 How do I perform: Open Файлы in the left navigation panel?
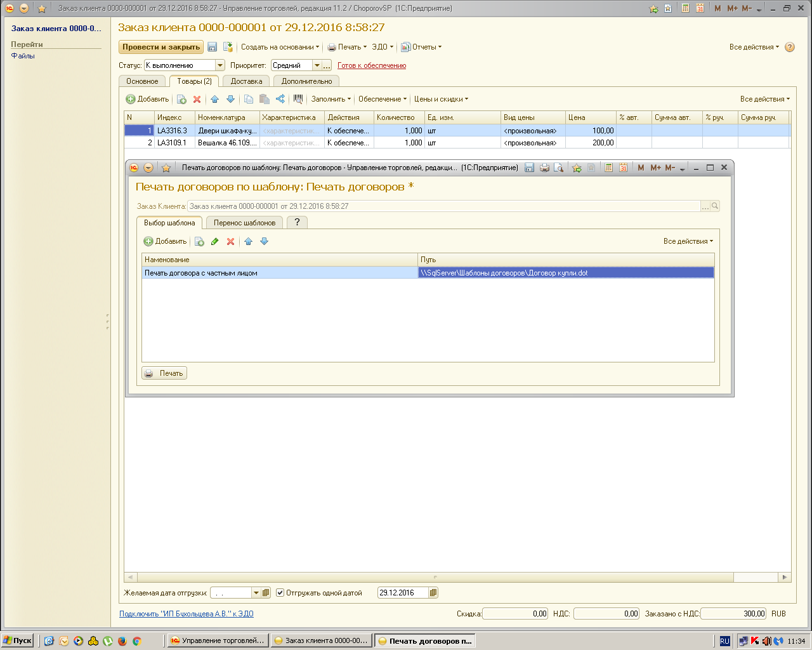(x=23, y=56)
